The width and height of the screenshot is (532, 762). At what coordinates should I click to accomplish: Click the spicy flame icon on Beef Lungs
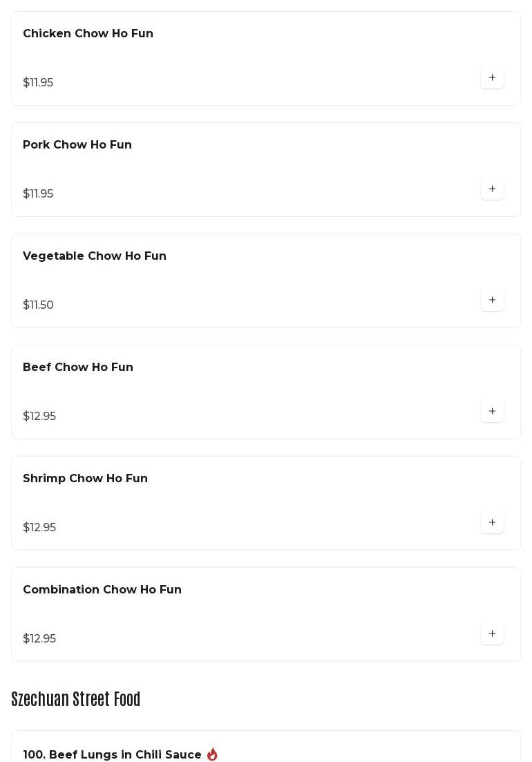pyautogui.click(x=212, y=754)
